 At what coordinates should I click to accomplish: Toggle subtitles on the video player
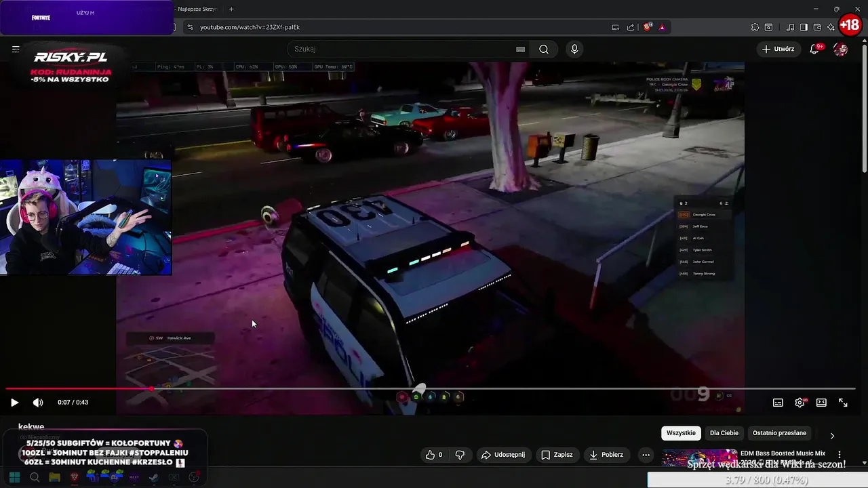[x=778, y=403]
